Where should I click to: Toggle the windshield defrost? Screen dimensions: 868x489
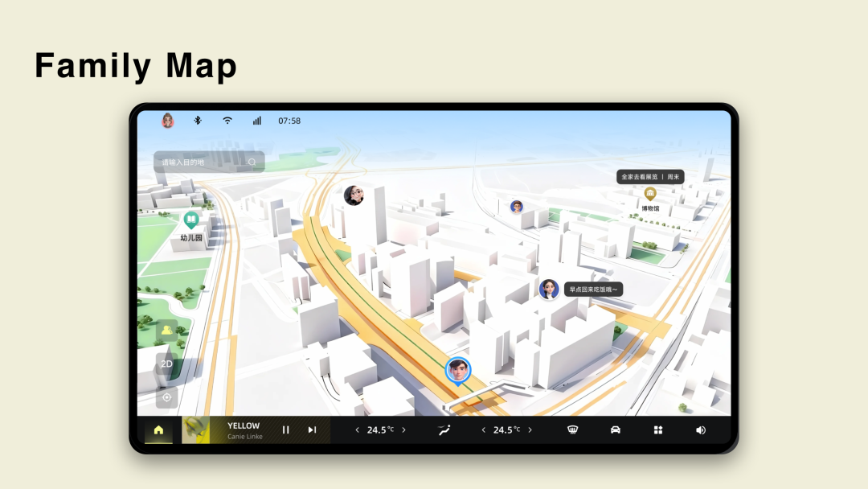(x=573, y=429)
